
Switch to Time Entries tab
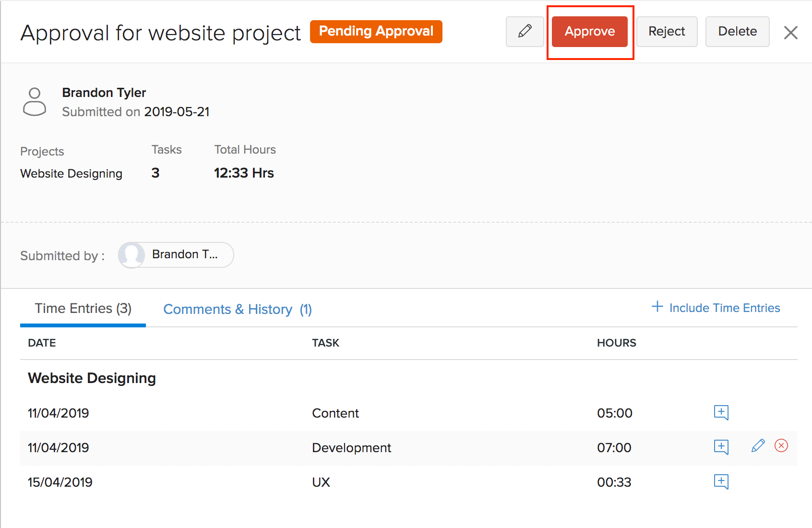coord(83,309)
